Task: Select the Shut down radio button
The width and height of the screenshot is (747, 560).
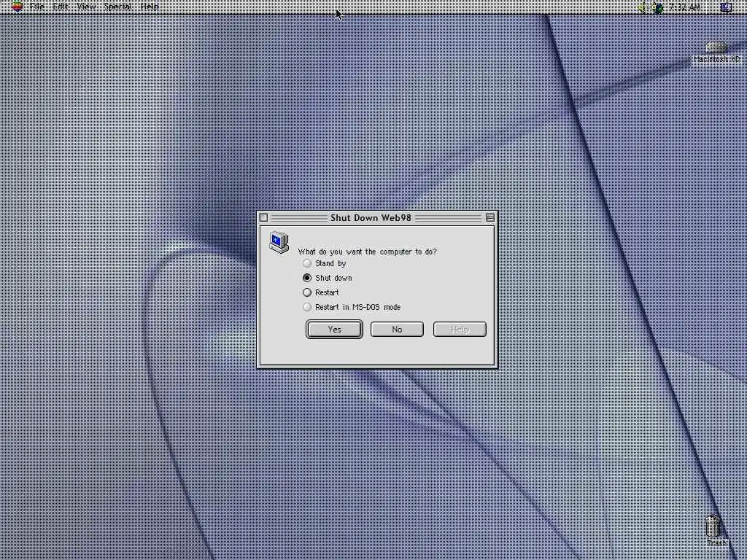Action: (307, 278)
